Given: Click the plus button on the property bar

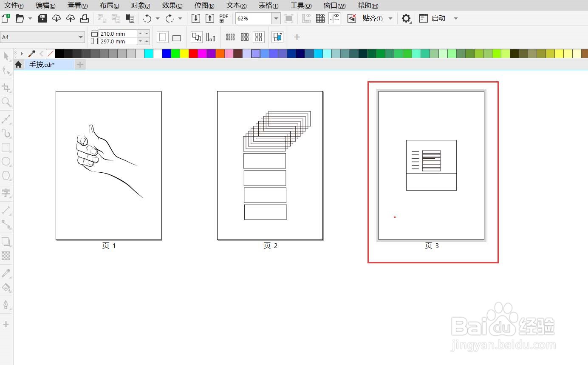Looking at the screenshot, I should 297,37.
